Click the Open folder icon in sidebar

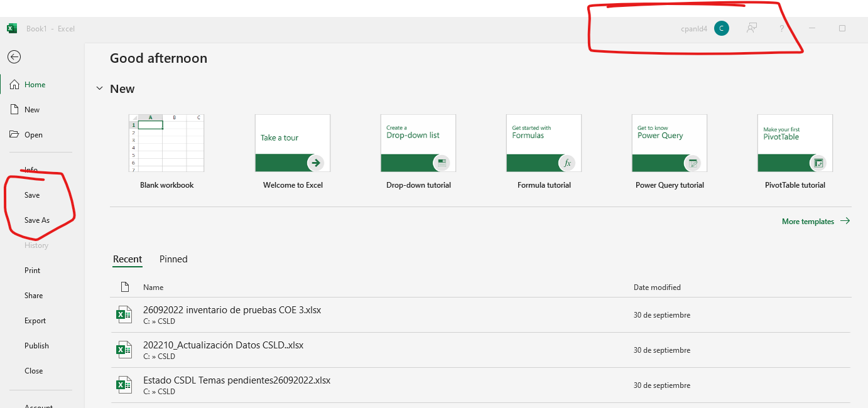tap(14, 134)
